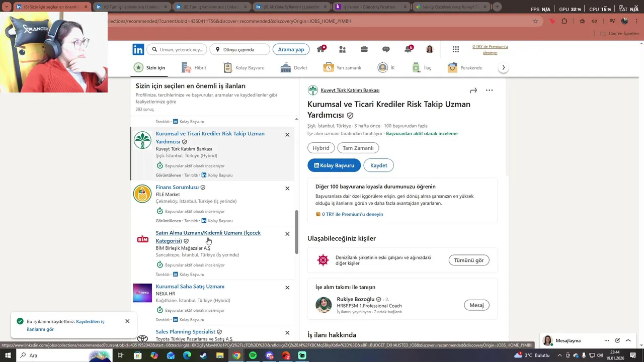The width and height of the screenshot is (644, 362).
Task: Dismiss the Sales Planning Specialist job card
Action: point(287,333)
